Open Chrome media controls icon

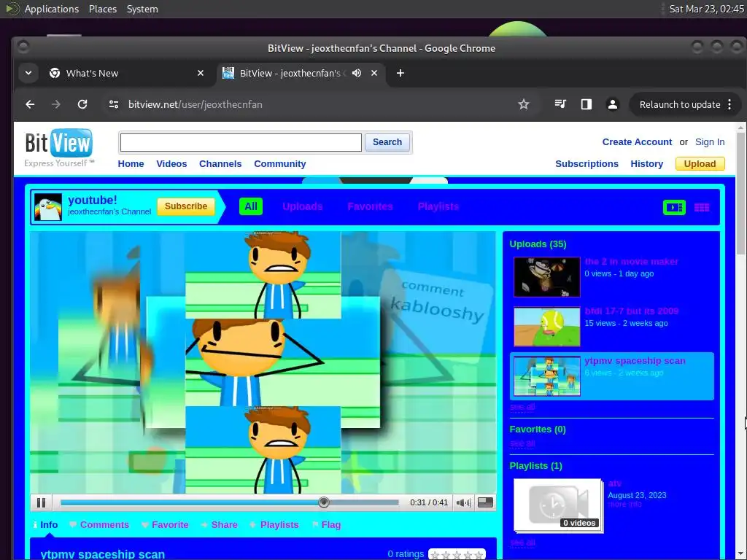click(560, 104)
